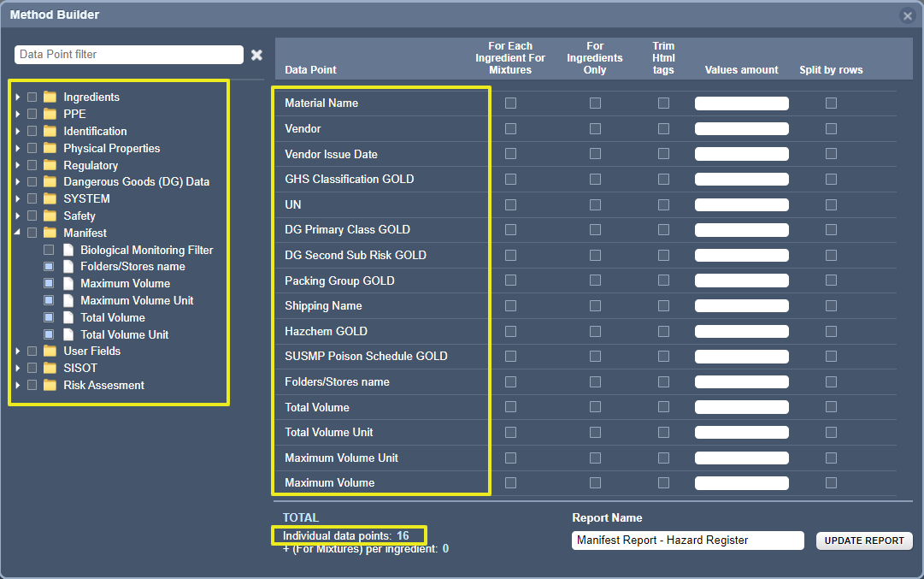The image size is (924, 579).
Task: Expand the Dangerous Goods (DG) Data node
Action: [x=17, y=181]
